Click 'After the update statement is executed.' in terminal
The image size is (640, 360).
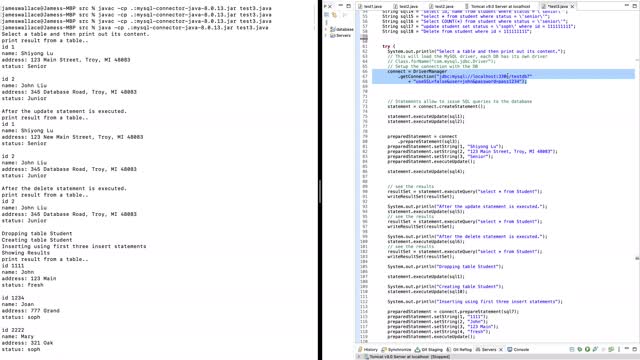point(64,111)
